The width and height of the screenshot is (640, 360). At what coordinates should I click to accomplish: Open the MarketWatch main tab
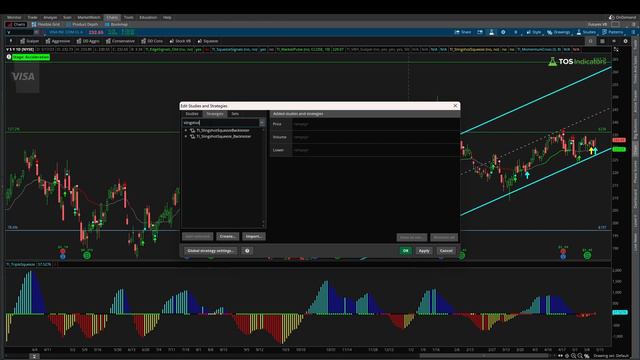point(89,18)
